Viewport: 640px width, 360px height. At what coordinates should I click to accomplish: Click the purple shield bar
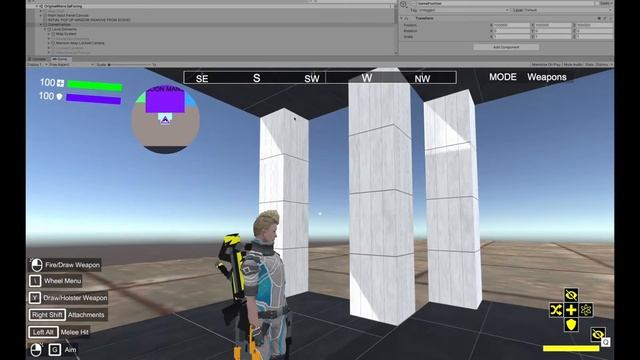tap(93, 99)
